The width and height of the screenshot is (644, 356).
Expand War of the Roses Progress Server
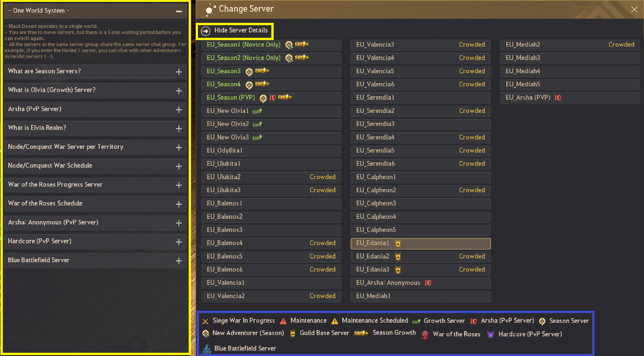[x=178, y=185]
